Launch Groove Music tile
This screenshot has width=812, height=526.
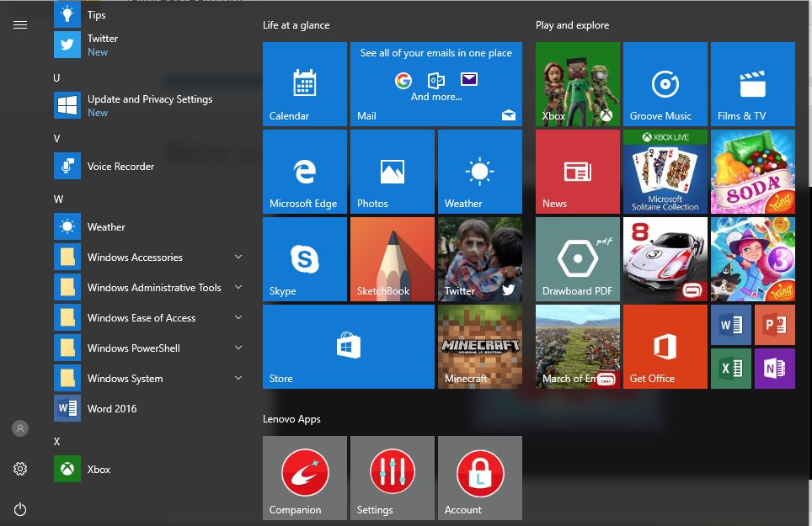pos(665,84)
